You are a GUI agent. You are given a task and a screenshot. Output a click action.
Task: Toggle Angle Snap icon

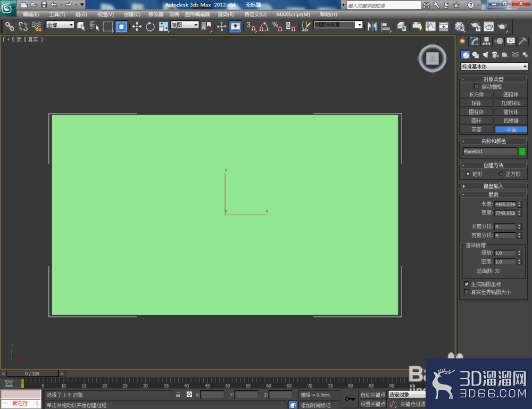tap(264, 26)
